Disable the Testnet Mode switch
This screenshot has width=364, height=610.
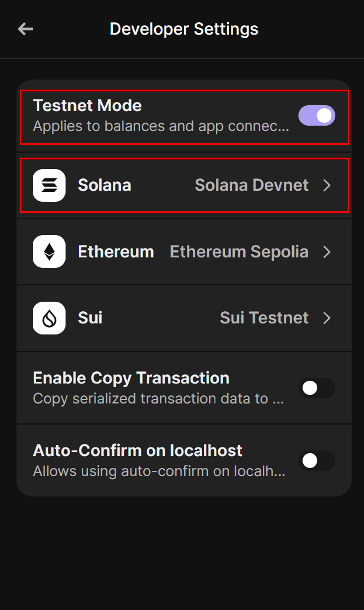[x=317, y=116]
